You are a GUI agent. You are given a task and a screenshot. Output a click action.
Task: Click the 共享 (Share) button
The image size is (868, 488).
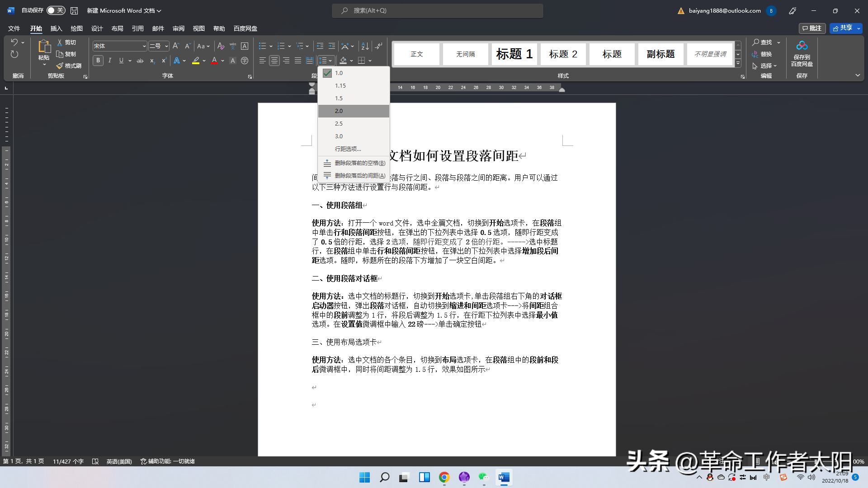(x=842, y=28)
